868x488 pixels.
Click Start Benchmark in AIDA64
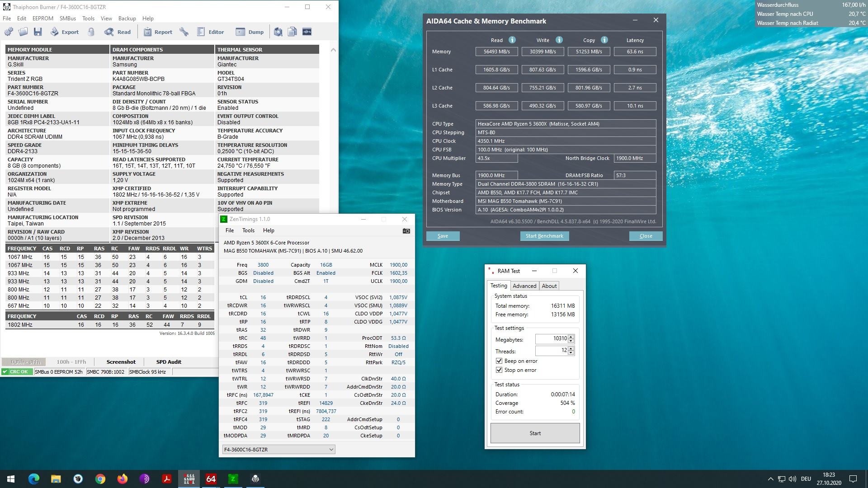544,236
